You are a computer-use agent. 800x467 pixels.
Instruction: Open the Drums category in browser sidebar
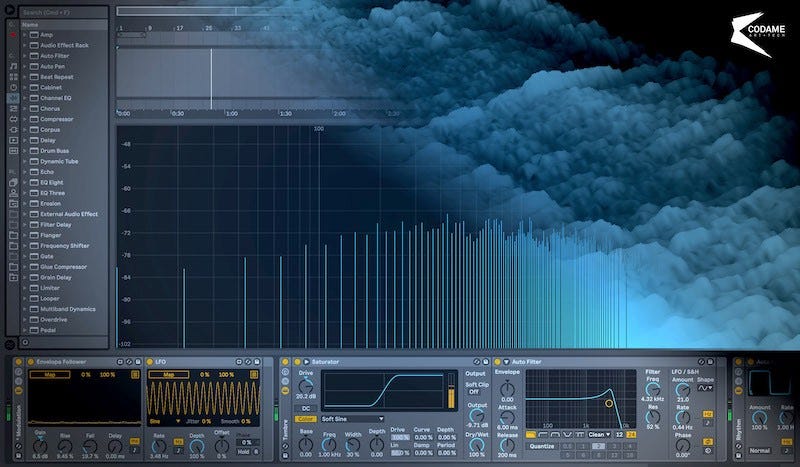(x=13, y=77)
